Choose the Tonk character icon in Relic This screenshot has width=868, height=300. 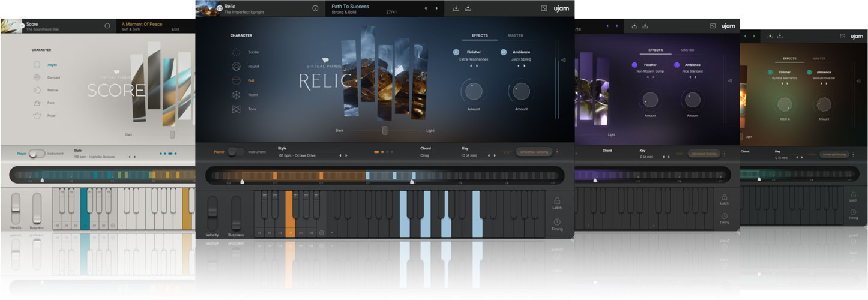pyautogui.click(x=236, y=109)
